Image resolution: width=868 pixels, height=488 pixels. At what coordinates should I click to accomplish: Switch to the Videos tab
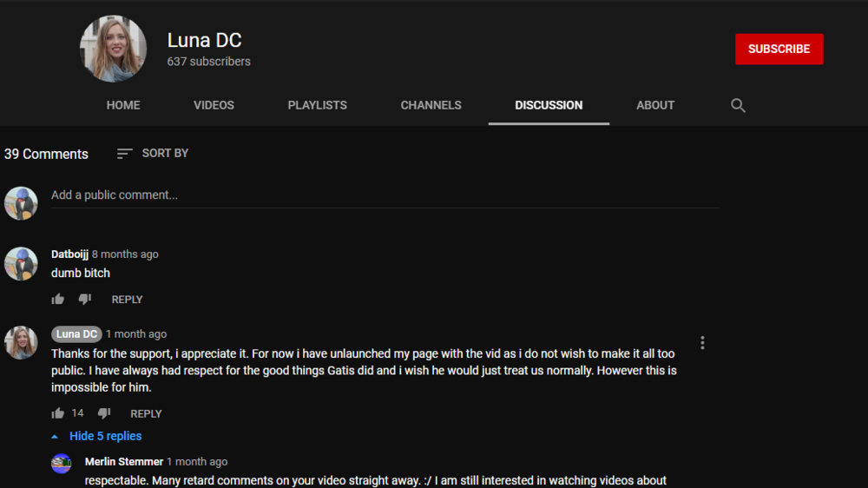pyautogui.click(x=214, y=105)
